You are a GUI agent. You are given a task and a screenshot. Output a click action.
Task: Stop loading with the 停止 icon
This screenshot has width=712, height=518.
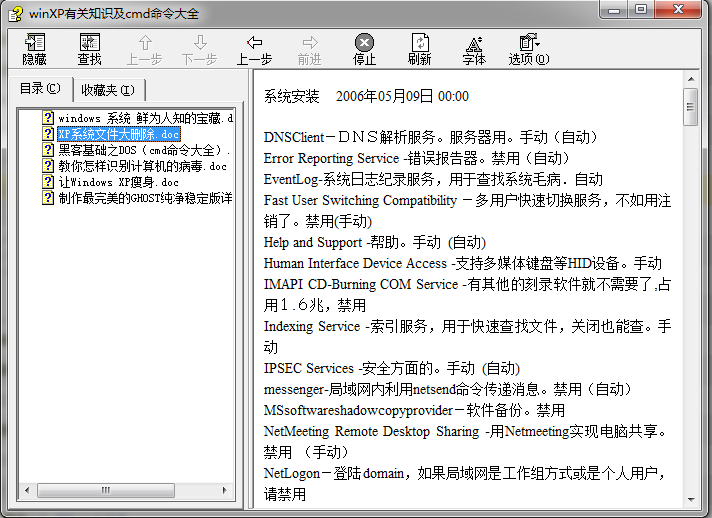click(x=364, y=49)
